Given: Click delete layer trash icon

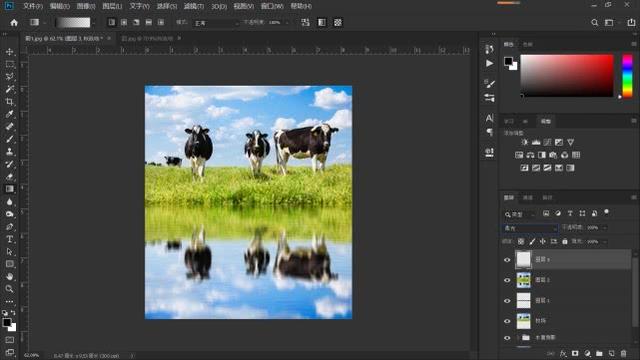Looking at the screenshot, I should (623, 353).
